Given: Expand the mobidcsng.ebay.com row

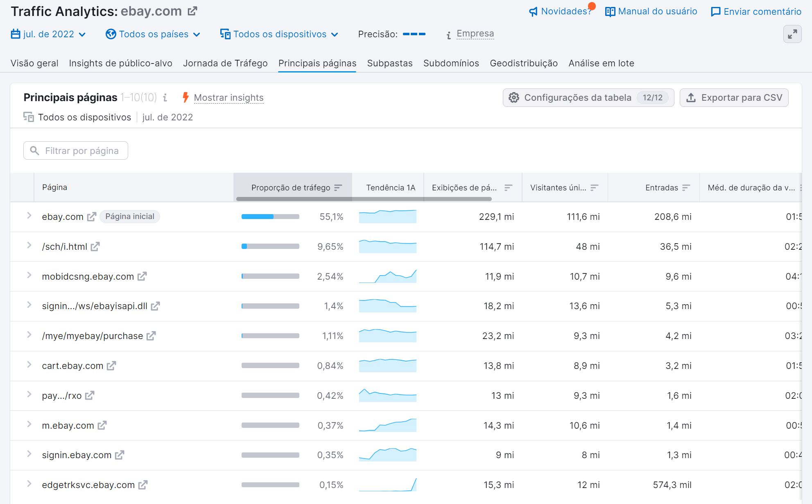Looking at the screenshot, I should coord(29,276).
